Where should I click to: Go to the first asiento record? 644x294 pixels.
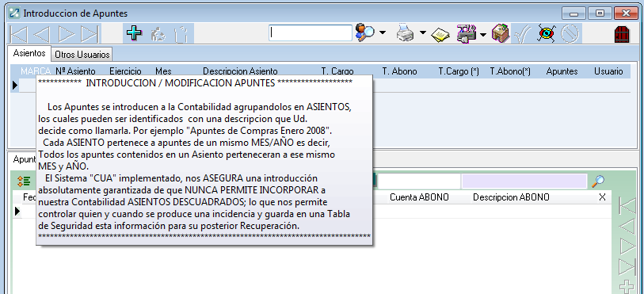coord(18,33)
